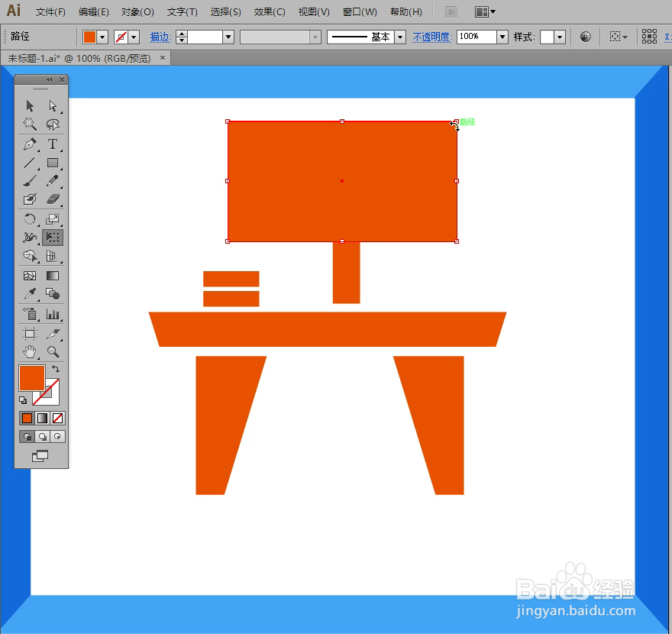This screenshot has width=672, height=634.
Task: Open stroke weight dropdown arrow
Action: [228, 37]
